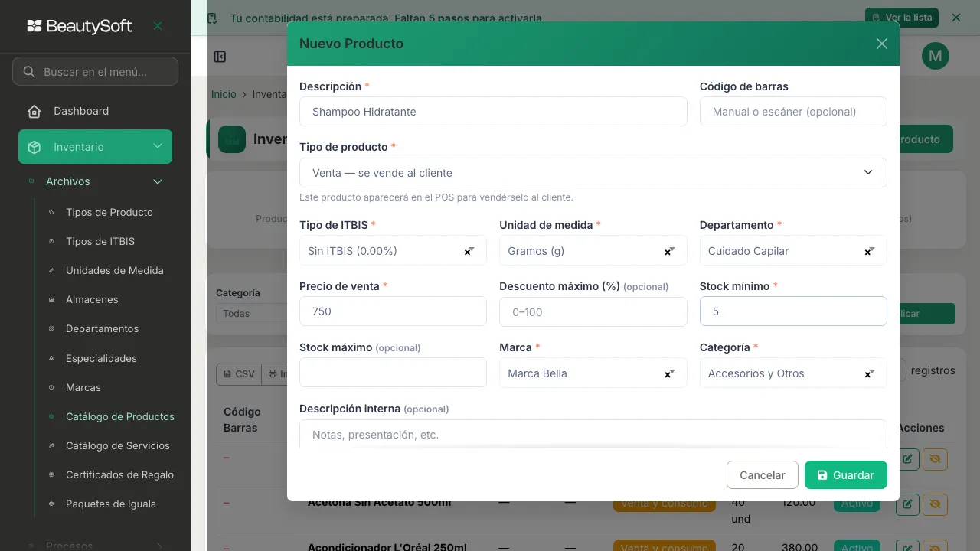Open the Tipo de producto dropdown

coord(593,173)
